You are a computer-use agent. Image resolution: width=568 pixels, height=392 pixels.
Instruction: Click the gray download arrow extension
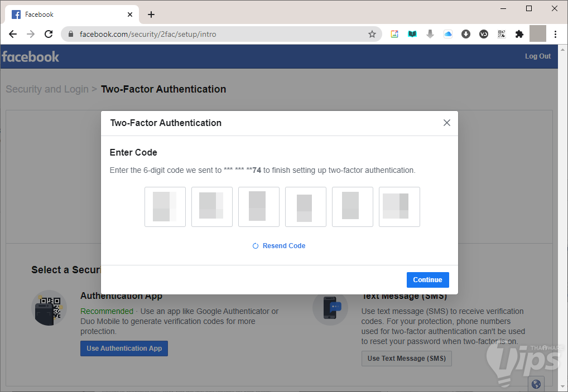click(x=430, y=34)
